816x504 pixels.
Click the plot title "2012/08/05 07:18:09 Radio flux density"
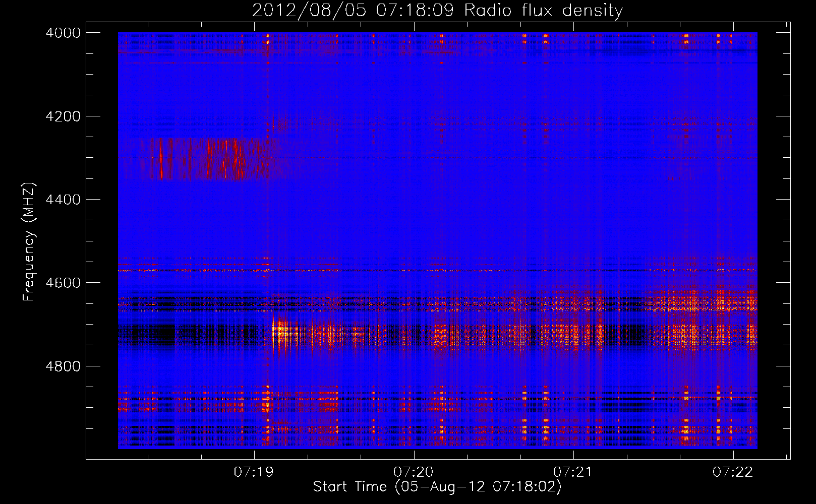tap(437, 10)
